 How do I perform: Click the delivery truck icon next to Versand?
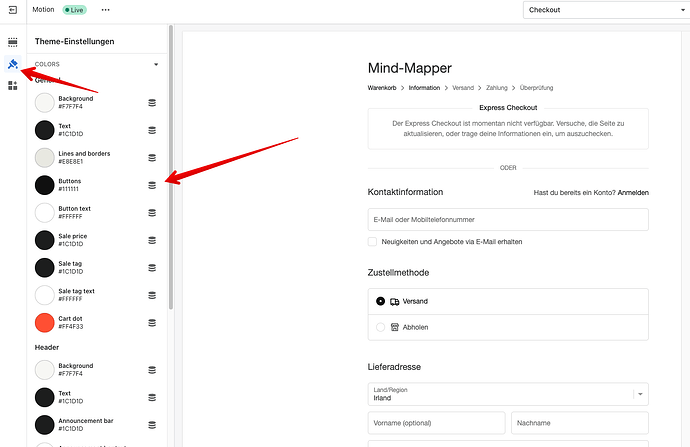click(395, 301)
